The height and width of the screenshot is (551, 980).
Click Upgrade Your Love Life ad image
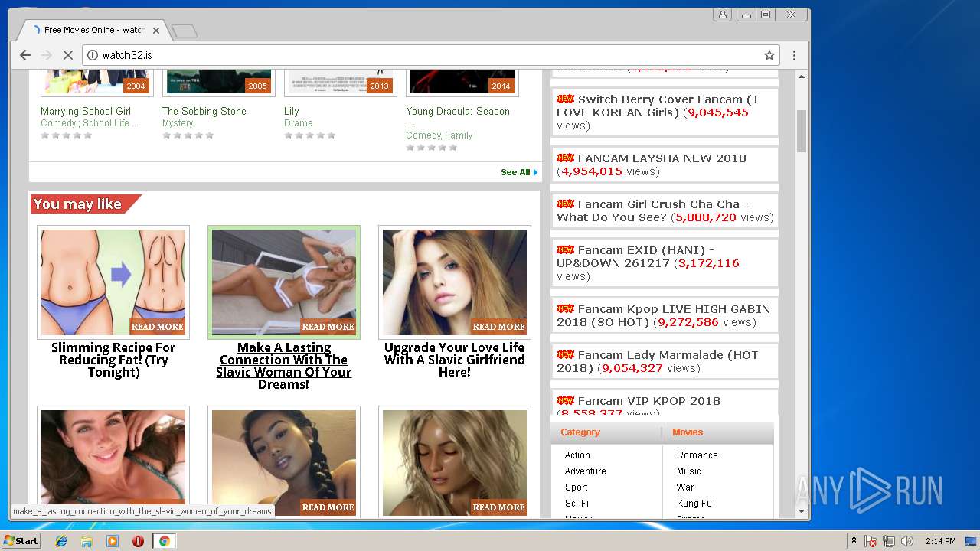point(455,282)
